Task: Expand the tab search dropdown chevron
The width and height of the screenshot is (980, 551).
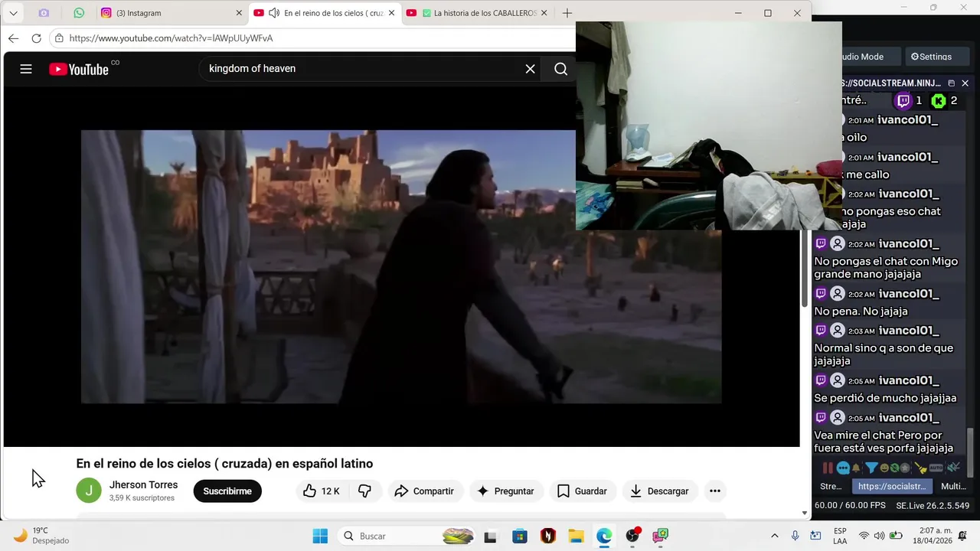Action: click(13, 13)
